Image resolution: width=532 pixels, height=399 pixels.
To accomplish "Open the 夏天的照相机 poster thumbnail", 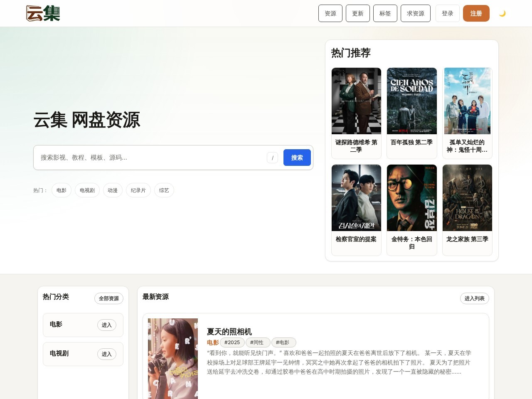I will pyautogui.click(x=173, y=359).
